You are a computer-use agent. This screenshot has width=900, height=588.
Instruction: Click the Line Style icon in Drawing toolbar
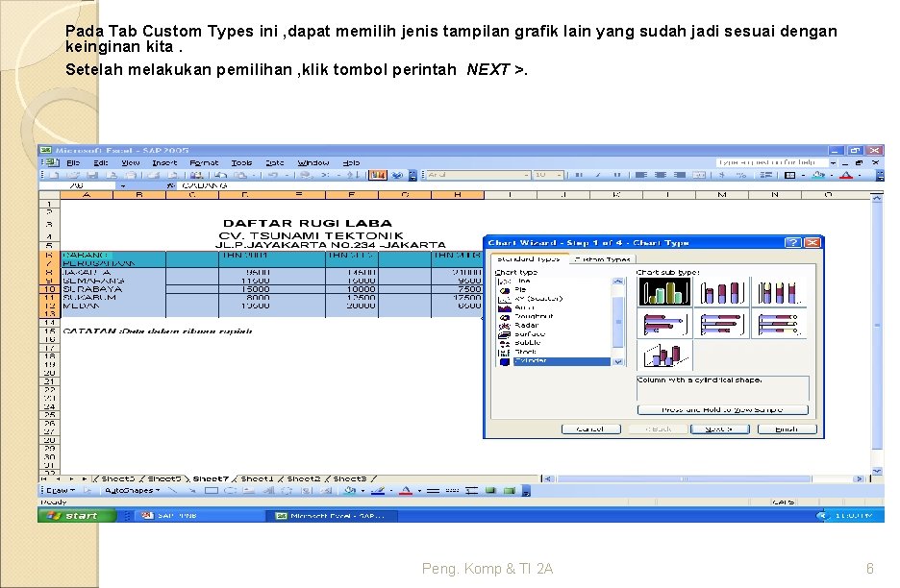[x=434, y=490]
